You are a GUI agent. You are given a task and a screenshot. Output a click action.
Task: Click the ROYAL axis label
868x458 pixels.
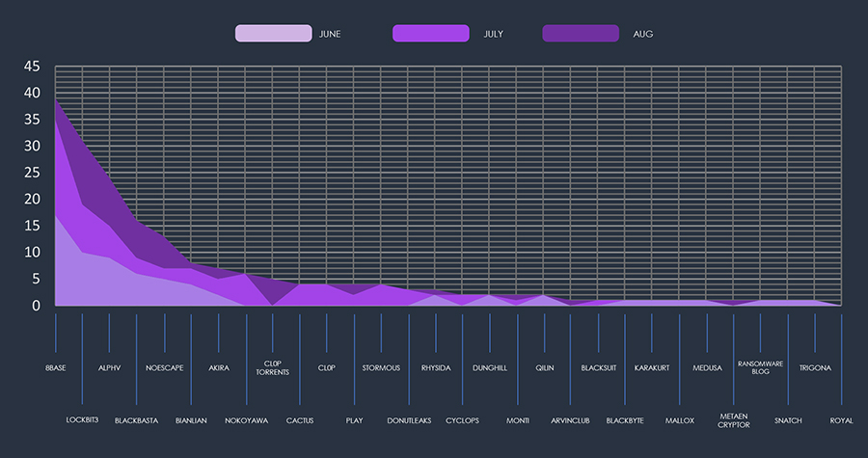(841, 420)
